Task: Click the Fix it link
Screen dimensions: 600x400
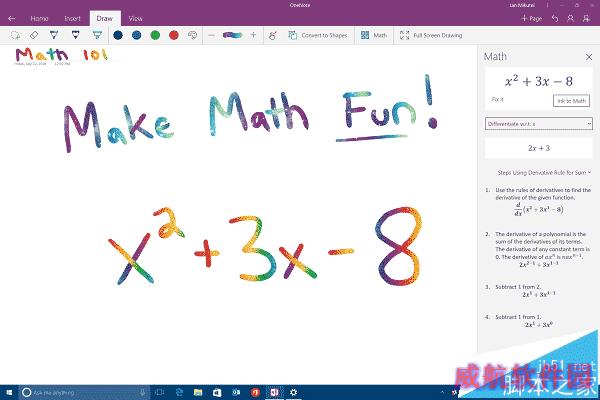Action: coord(498,100)
